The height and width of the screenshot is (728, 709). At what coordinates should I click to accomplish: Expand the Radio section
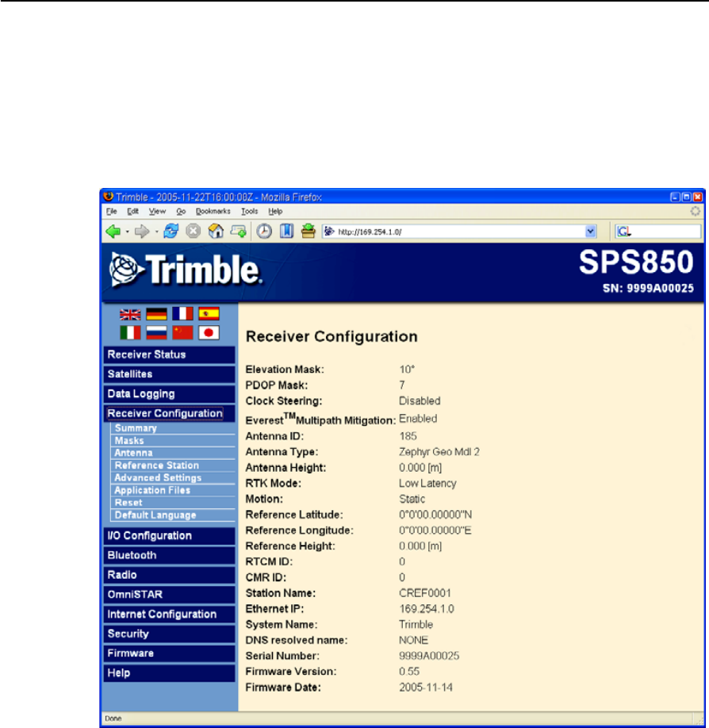(x=170, y=575)
